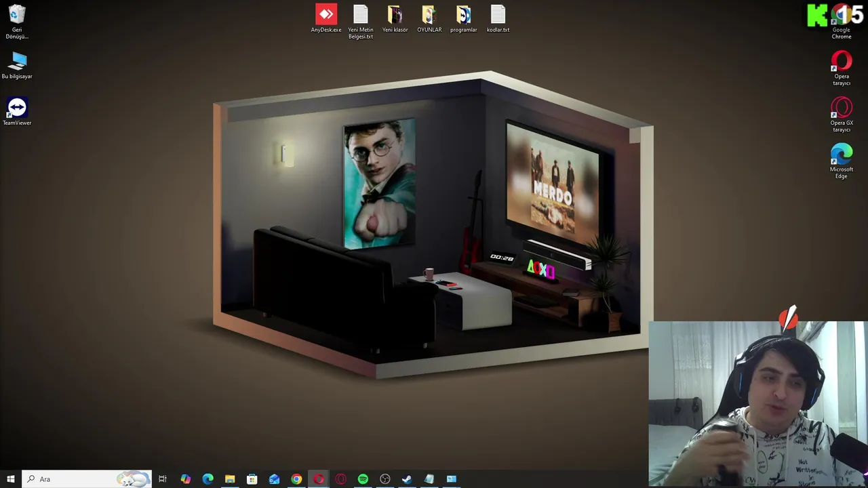Image resolution: width=868 pixels, height=488 pixels.
Task: Open the Recycle Bin (Geri Dönüşüm) icon
Action: click(17, 22)
